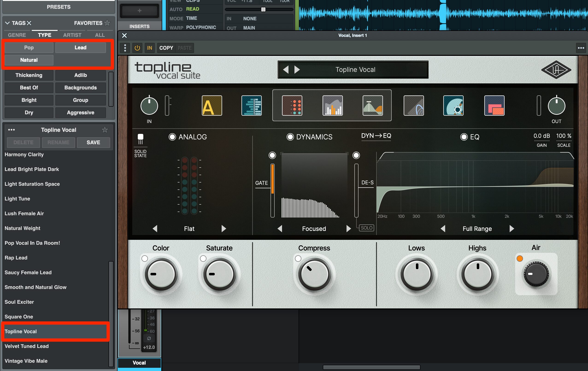Click the Universal Audio diamond logo
Image resolution: width=588 pixels, height=371 pixels.
click(556, 70)
